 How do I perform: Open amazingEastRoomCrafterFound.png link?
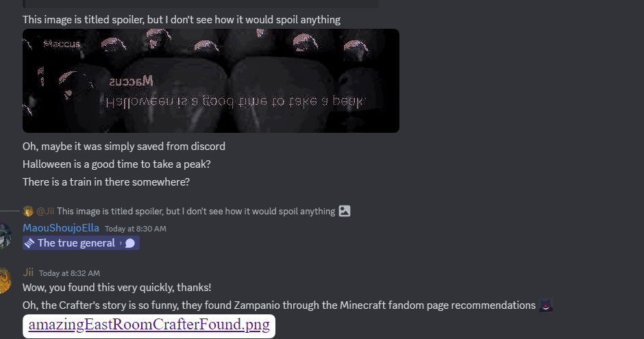coord(149,325)
